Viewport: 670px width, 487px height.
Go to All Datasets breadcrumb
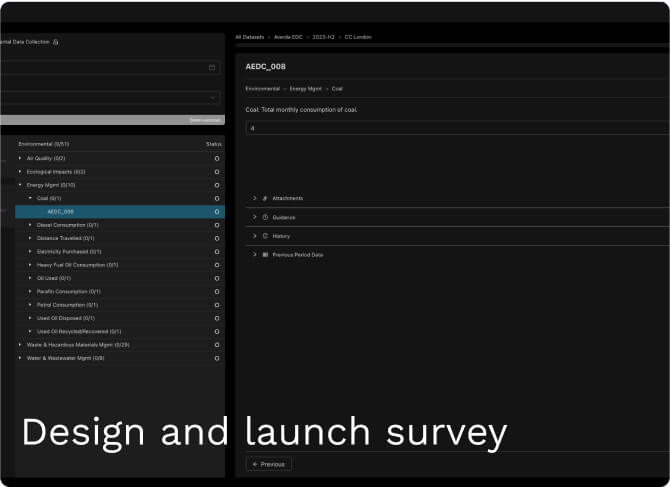pyautogui.click(x=250, y=37)
